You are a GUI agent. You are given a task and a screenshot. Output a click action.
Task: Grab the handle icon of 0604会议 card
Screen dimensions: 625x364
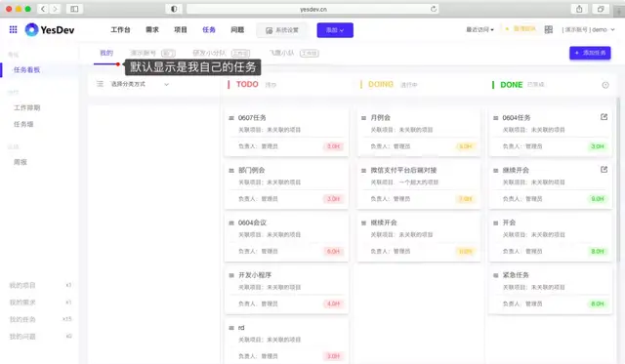point(231,223)
